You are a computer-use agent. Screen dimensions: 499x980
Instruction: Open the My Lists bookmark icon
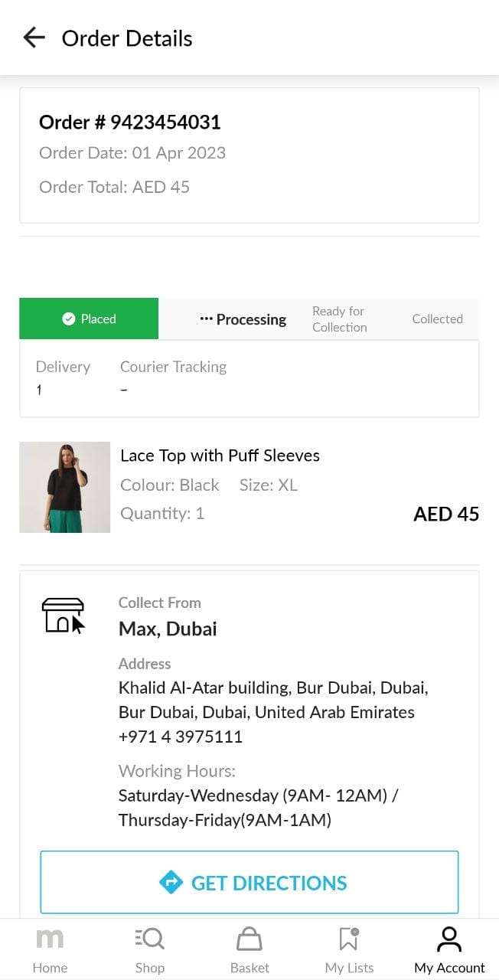(x=349, y=939)
